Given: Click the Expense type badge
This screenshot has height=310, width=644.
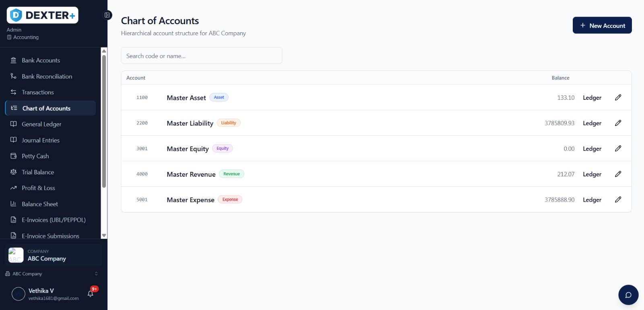Looking at the screenshot, I should (x=230, y=199).
